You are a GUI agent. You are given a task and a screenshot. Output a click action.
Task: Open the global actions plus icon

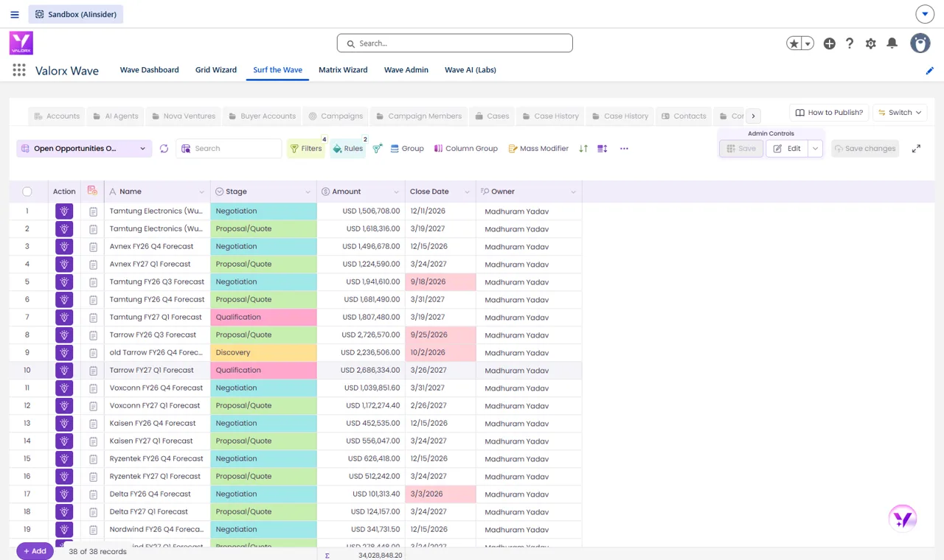[830, 43]
